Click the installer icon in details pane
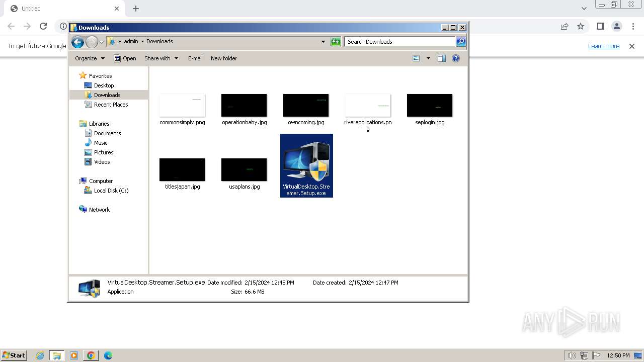The height and width of the screenshot is (362, 644). coord(89,288)
